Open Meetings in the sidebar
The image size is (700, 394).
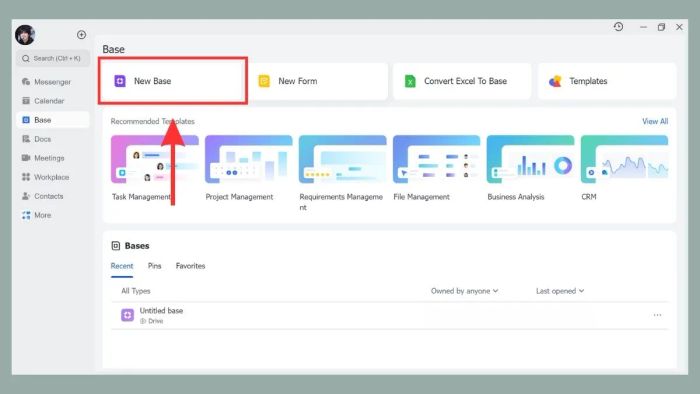click(53, 158)
